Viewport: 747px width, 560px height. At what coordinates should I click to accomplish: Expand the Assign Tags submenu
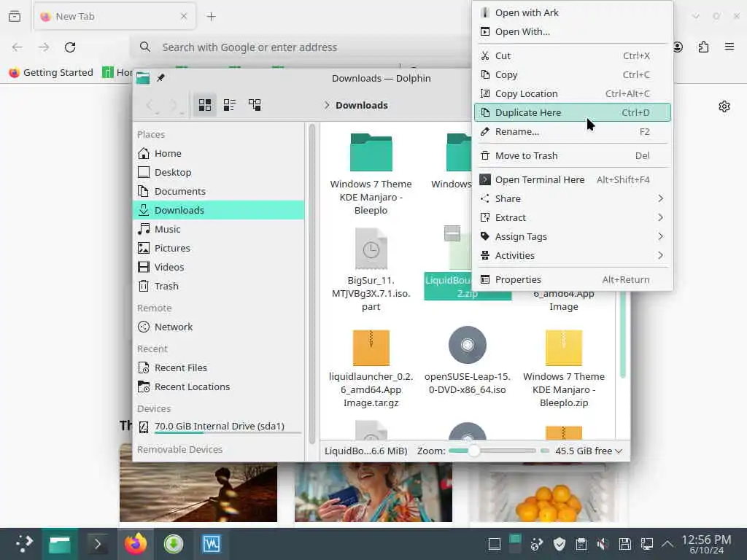click(572, 237)
